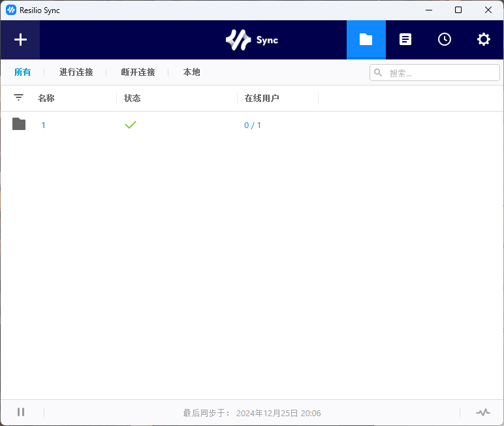The image size is (504, 426).
Task: Select the 断开连接 filter tab
Action: 138,73
